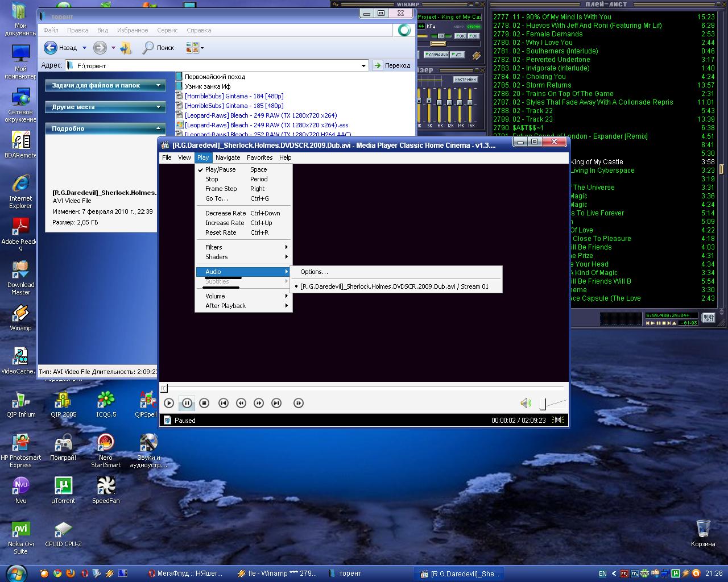Open the Recycle Bin (Корзина) on desktop
The width and height of the screenshot is (728, 582).
point(703,529)
